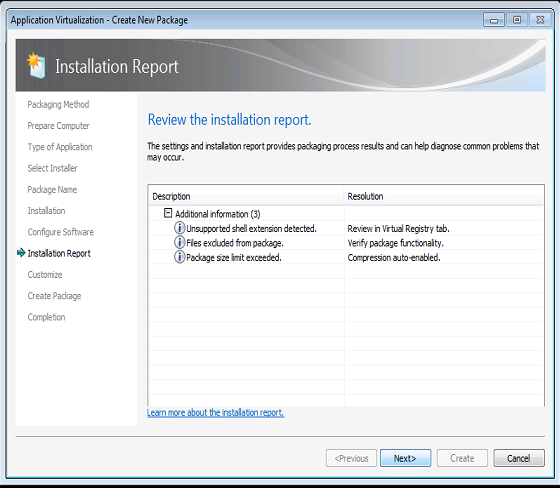
Task: Click the package wizard icon in header
Action: [36, 65]
